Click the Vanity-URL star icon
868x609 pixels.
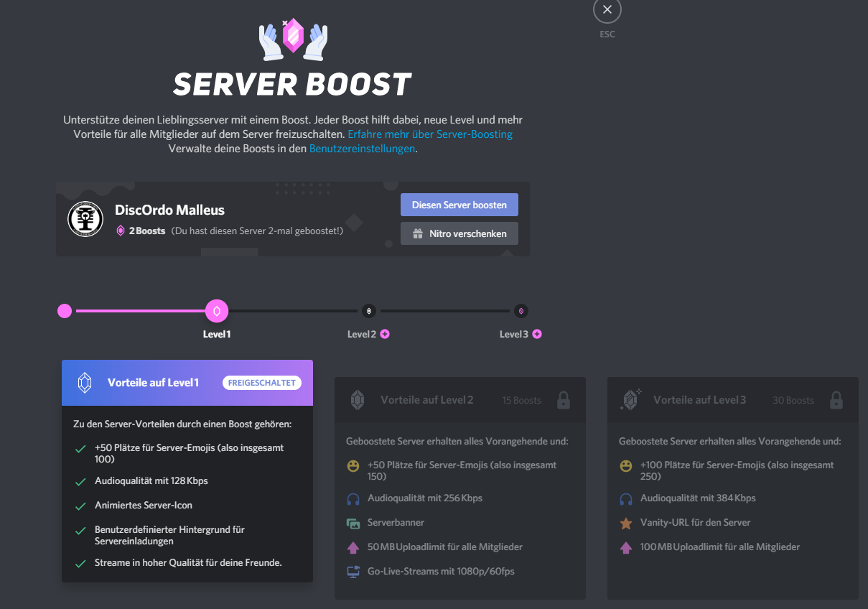click(626, 524)
